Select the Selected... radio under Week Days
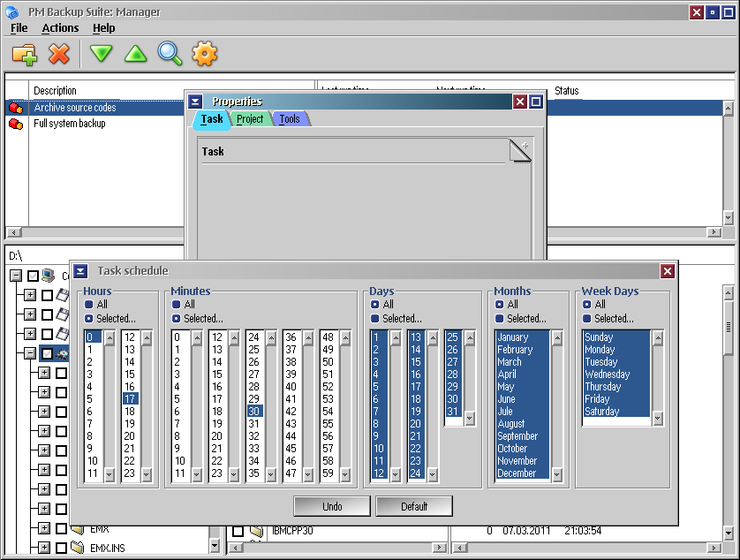Image resolution: width=740 pixels, height=560 pixels. [x=587, y=319]
